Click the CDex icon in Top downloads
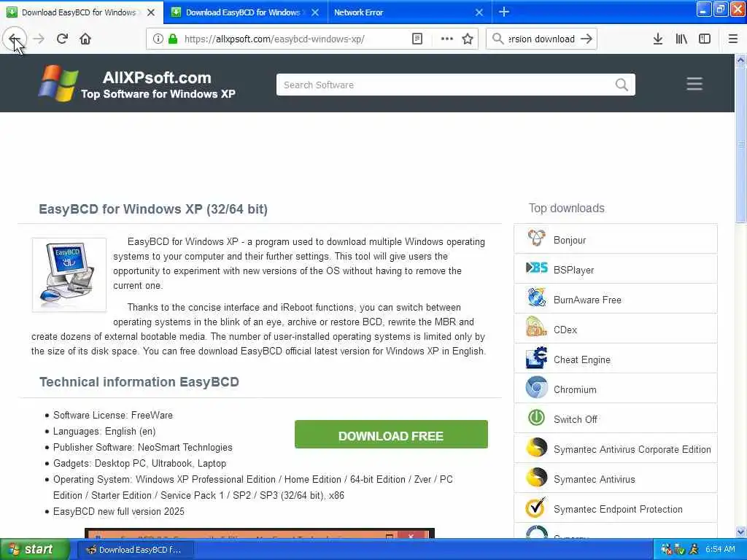This screenshot has height=560, width=747. [536, 327]
